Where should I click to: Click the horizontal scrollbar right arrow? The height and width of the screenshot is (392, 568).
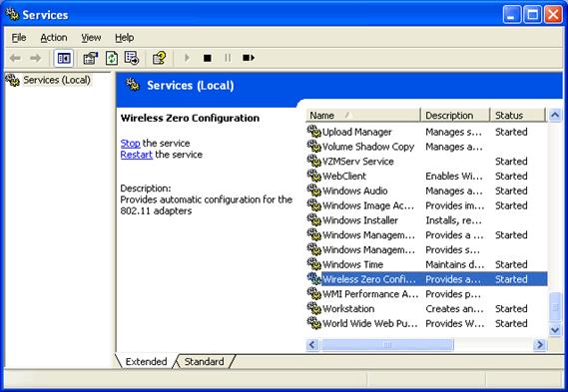point(540,345)
